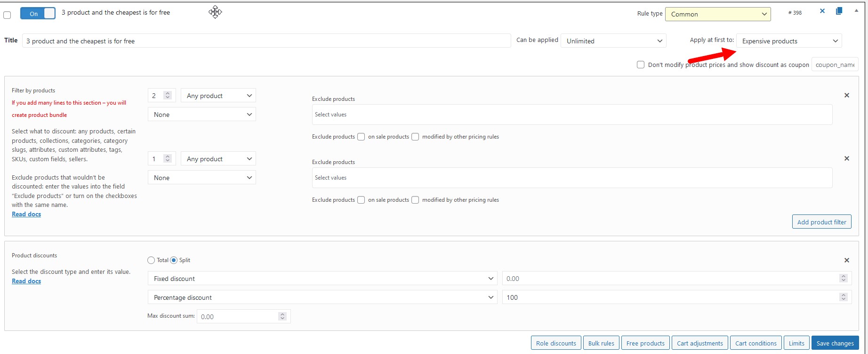Remove the second product filter row
The height and width of the screenshot is (354, 868).
coord(847,158)
